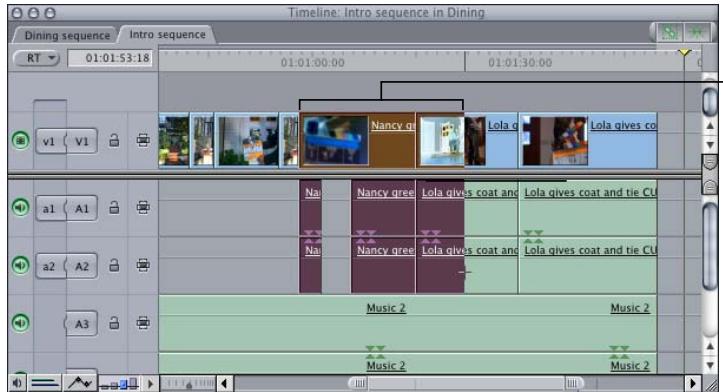Click the V1 destination track button
The width and height of the screenshot is (723, 392).
point(82,141)
